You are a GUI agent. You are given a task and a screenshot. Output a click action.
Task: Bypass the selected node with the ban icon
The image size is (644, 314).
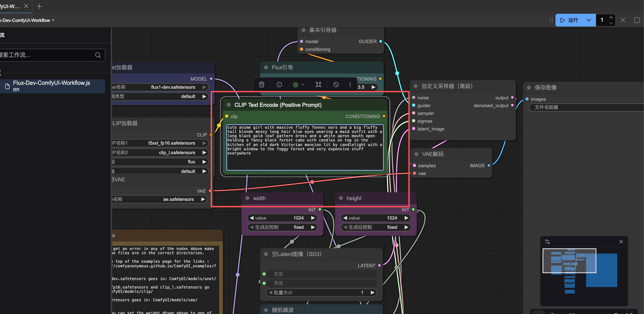(x=336, y=85)
